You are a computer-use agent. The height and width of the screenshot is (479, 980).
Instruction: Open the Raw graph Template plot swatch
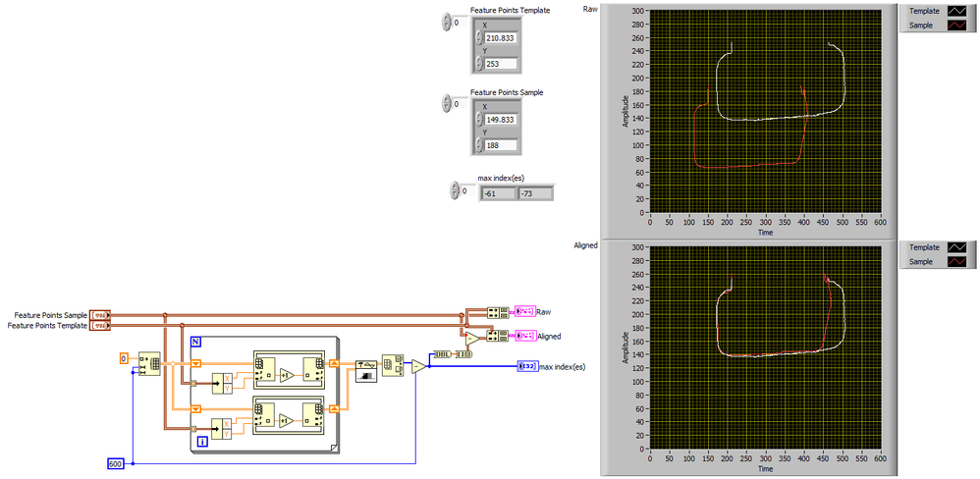[958, 11]
